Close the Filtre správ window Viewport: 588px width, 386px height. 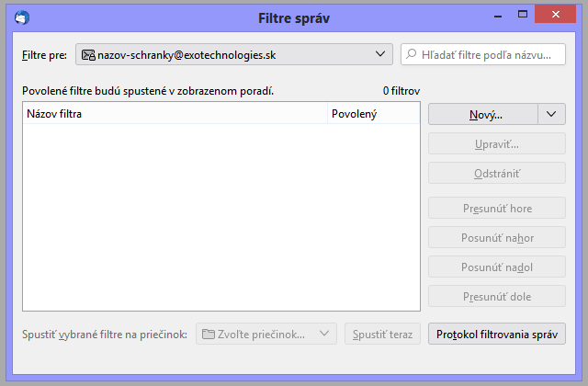tap(555, 15)
